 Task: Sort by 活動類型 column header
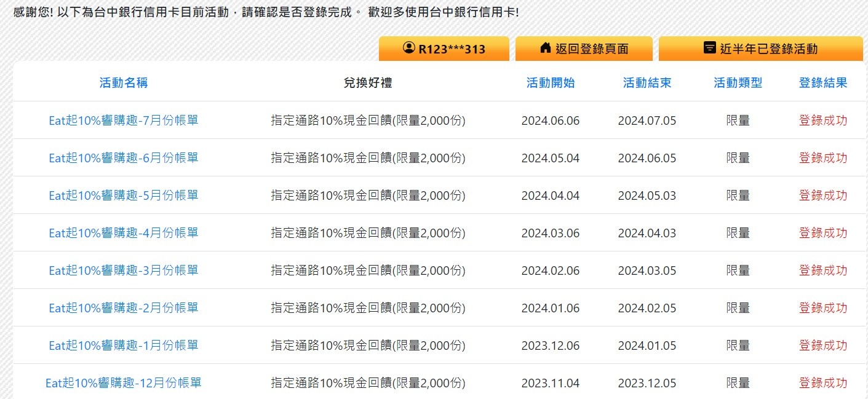tap(738, 83)
